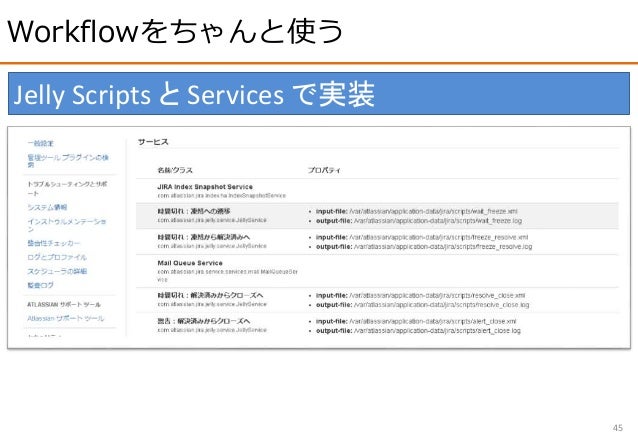Viewport: 638px width, 442px height.
Task: Select the 時間切れ：凍結から解決済みへ service name
Action: (x=204, y=237)
